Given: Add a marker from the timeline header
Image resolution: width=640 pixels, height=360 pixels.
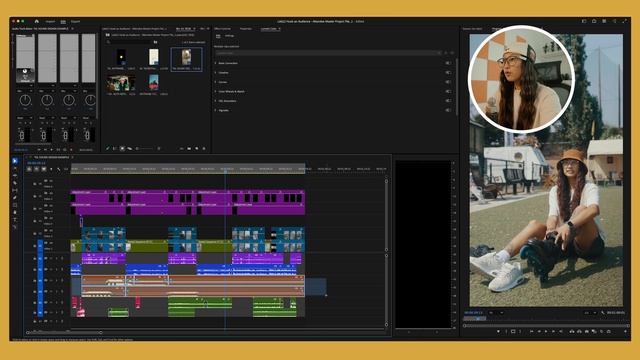Looking at the screenshot, I should click(51, 169).
